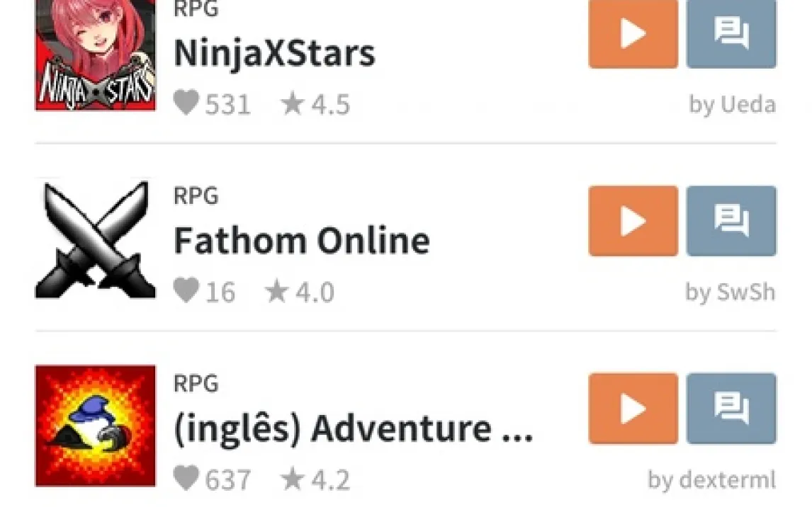This screenshot has height=507, width=812.
Task: Tap the NinjaXStars anime girl thumbnail
Action: coord(95,55)
